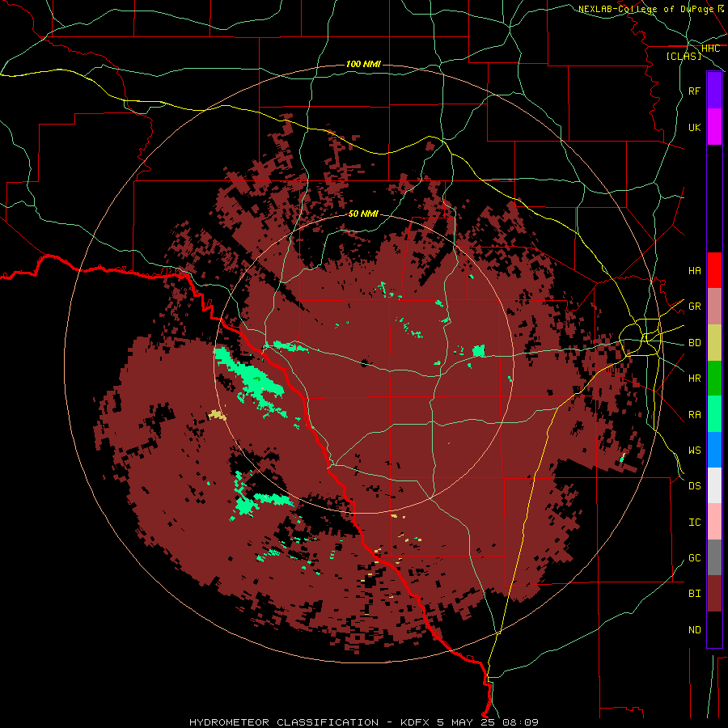This screenshot has width=728, height=728.
Task: Click the 50 NMI range ring label
Action: 363,214
